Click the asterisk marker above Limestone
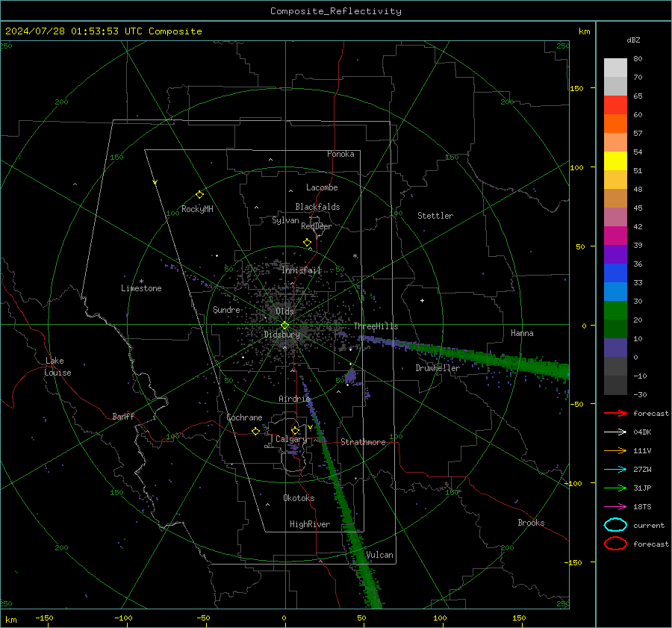 pos(141,282)
